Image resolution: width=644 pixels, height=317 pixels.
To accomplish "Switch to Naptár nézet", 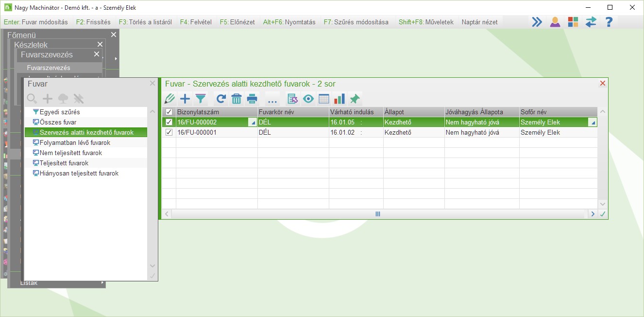I will pos(479,22).
